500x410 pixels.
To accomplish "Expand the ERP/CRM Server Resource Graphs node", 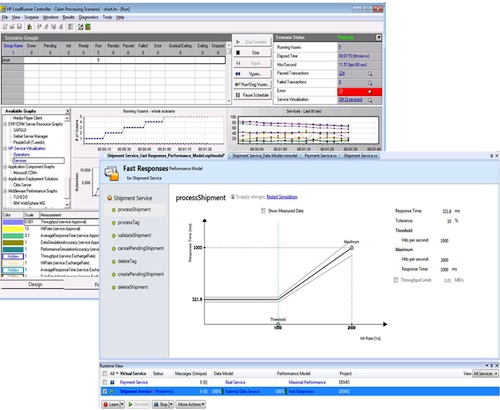I will pos(5,124).
